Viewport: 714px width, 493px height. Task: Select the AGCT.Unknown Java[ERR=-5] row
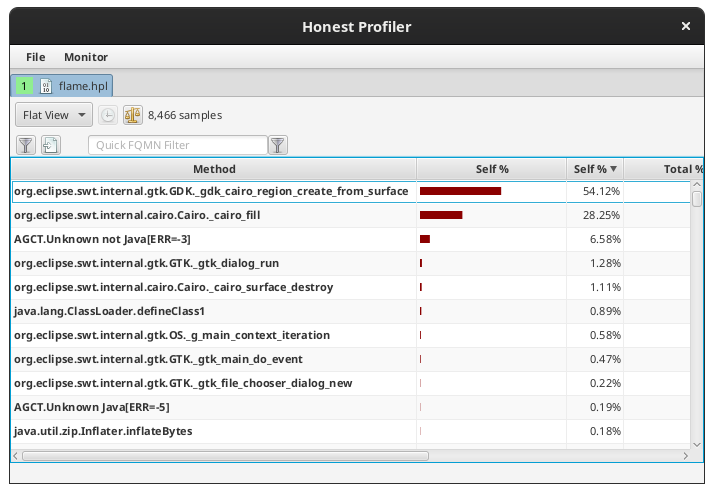[x=351, y=407]
